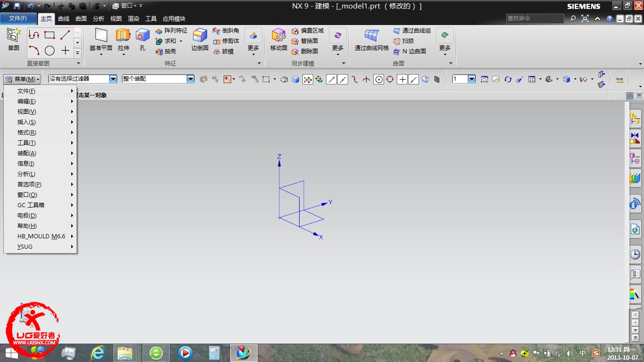The width and height of the screenshot is (644, 362).
Task: Open the work layer dropdown showing 1
Action: 464,79
